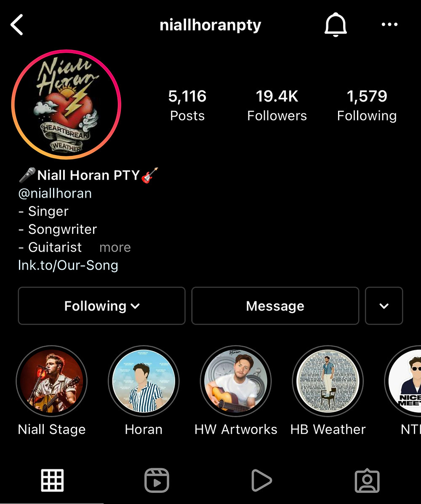Switch to the Reels tab
The height and width of the screenshot is (504, 421).
157,480
